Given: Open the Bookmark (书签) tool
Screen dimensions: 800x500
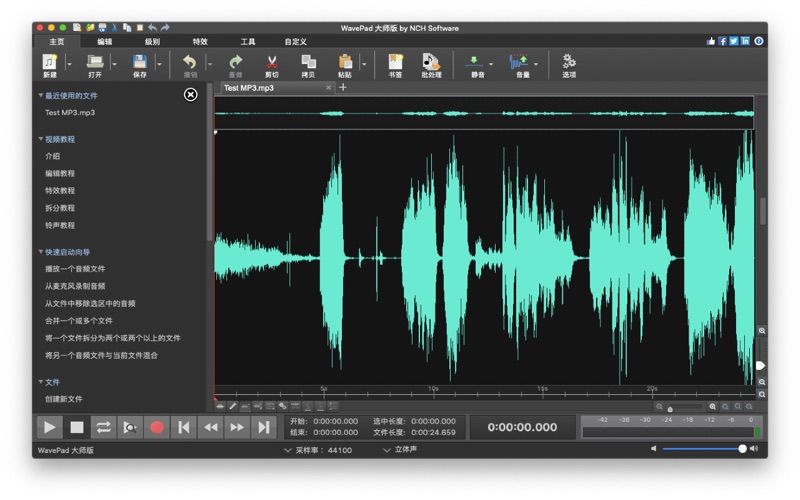Looking at the screenshot, I should click(395, 63).
